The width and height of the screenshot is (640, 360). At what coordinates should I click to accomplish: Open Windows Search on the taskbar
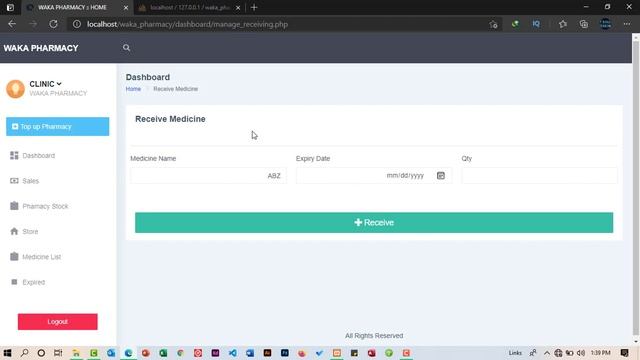click(x=24, y=353)
